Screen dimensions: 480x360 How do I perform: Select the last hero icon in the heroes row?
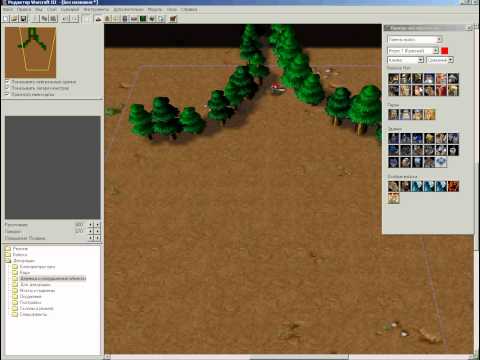pos(429,114)
